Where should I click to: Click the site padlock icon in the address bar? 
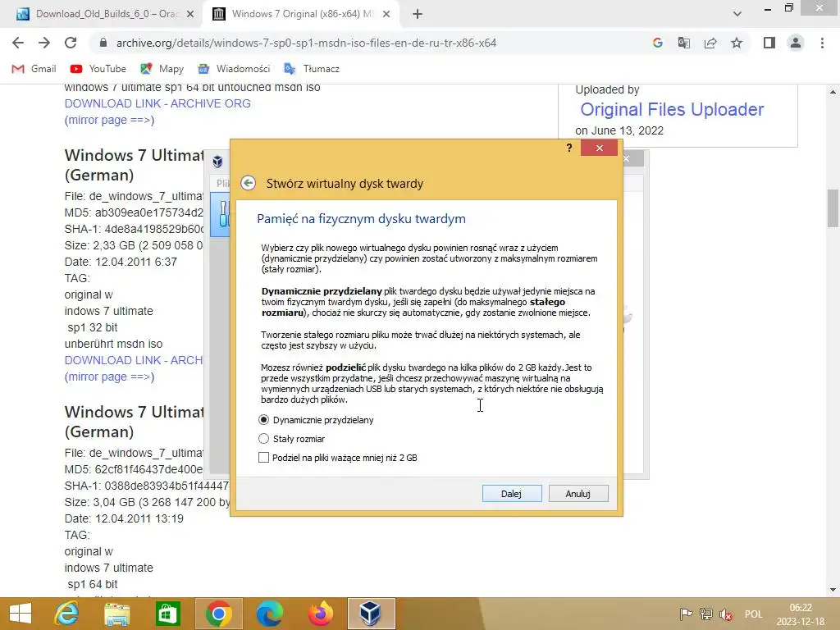(x=103, y=43)
